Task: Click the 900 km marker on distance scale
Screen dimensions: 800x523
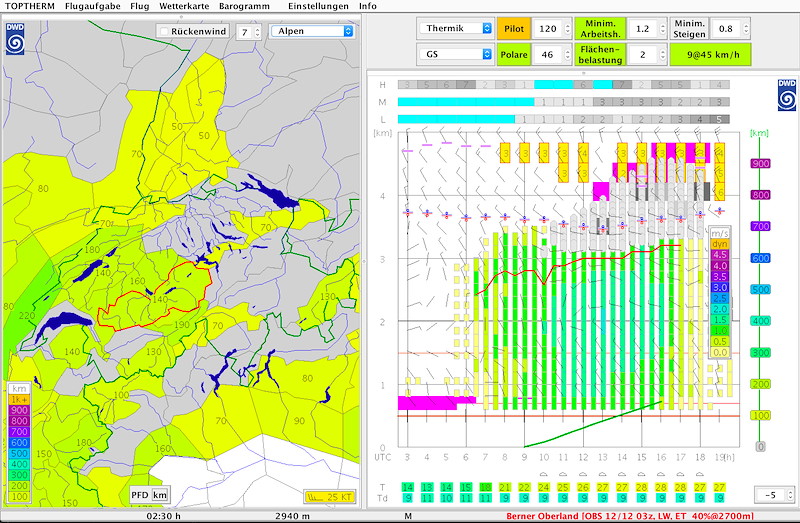Action: (760, 164)
